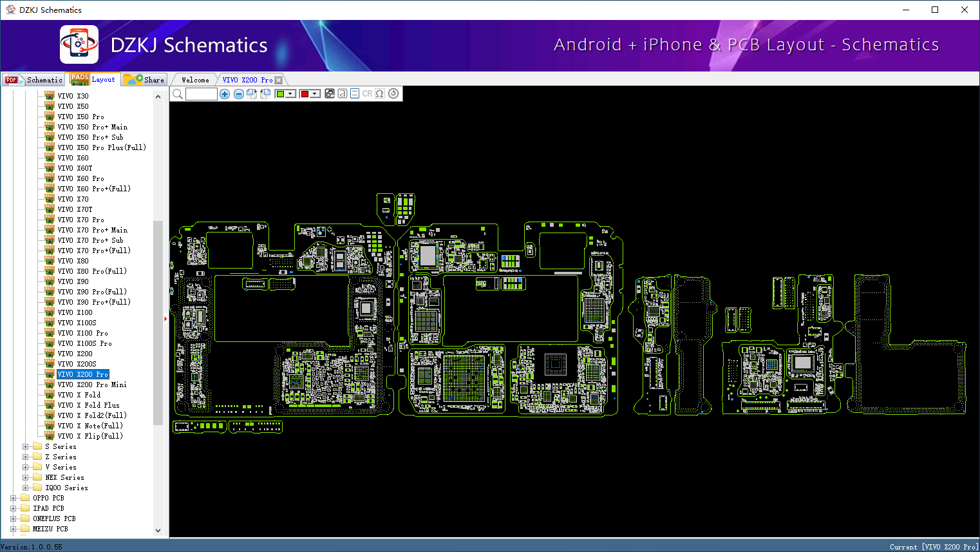Click the DZKJ Schematics logo icon
Image resolution: width=980 pixels, height=552 pixels.
tap(79, 44)
